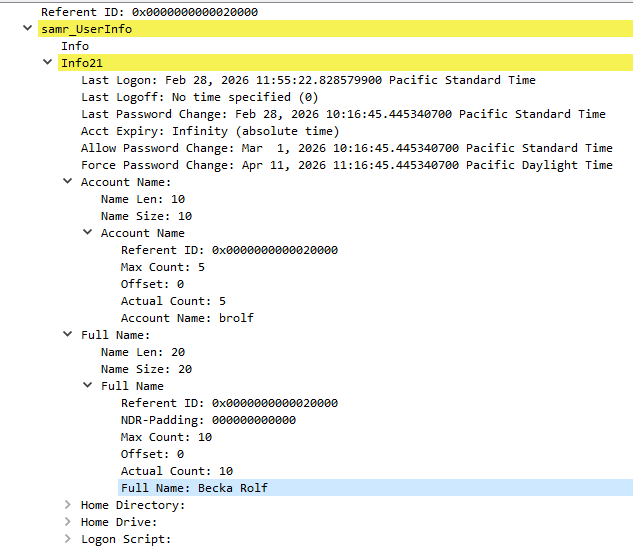The image size is (633, 549).
Task: Expand the Home Directory: node
Action: [68, 505]
